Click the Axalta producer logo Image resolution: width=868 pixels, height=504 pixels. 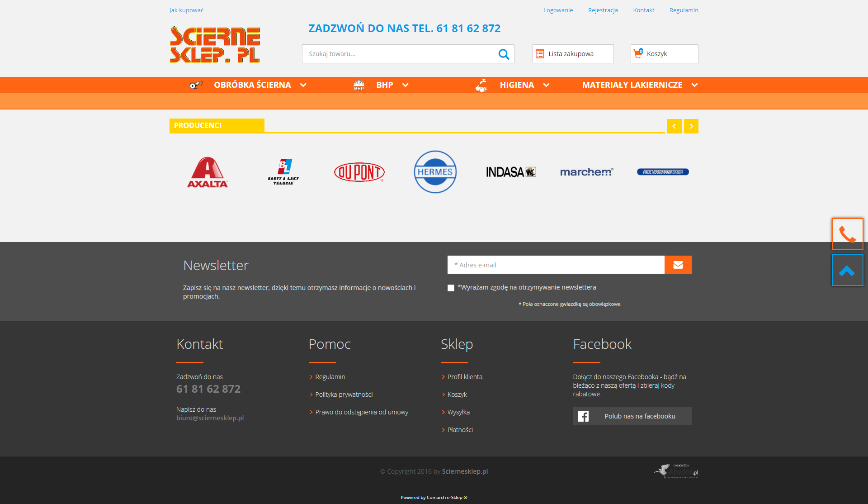click(208, 172)
